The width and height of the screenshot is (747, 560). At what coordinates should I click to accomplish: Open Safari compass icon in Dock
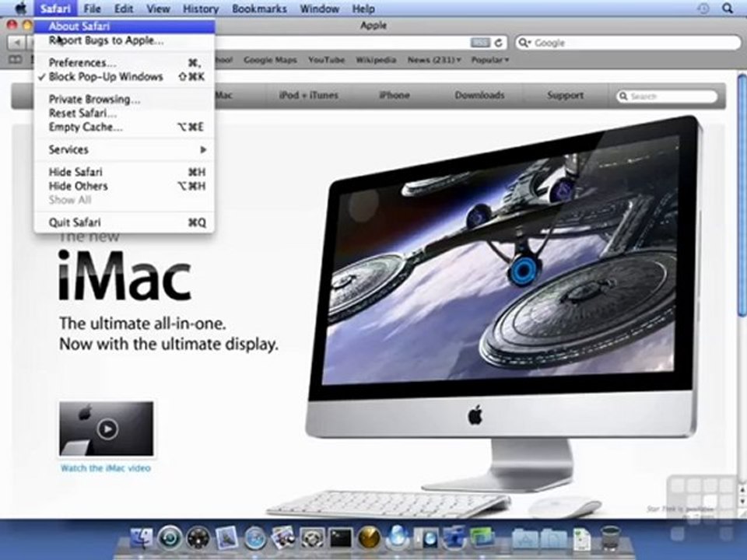(255, 538)
